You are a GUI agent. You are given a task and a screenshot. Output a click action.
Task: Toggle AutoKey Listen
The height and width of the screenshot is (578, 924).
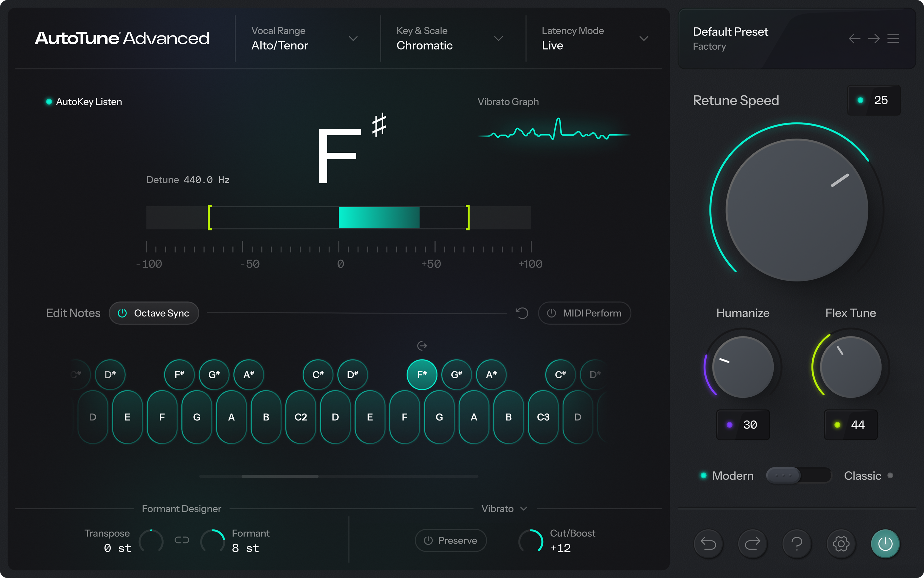coord(84,102)
